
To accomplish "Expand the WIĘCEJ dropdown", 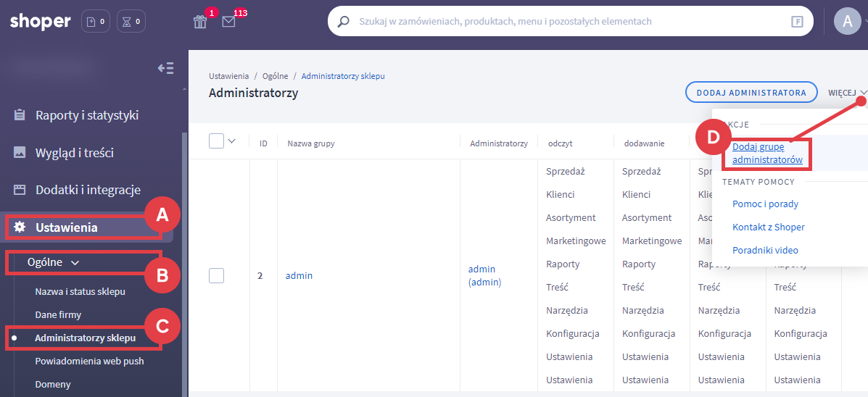I will (x=847, y=93).
